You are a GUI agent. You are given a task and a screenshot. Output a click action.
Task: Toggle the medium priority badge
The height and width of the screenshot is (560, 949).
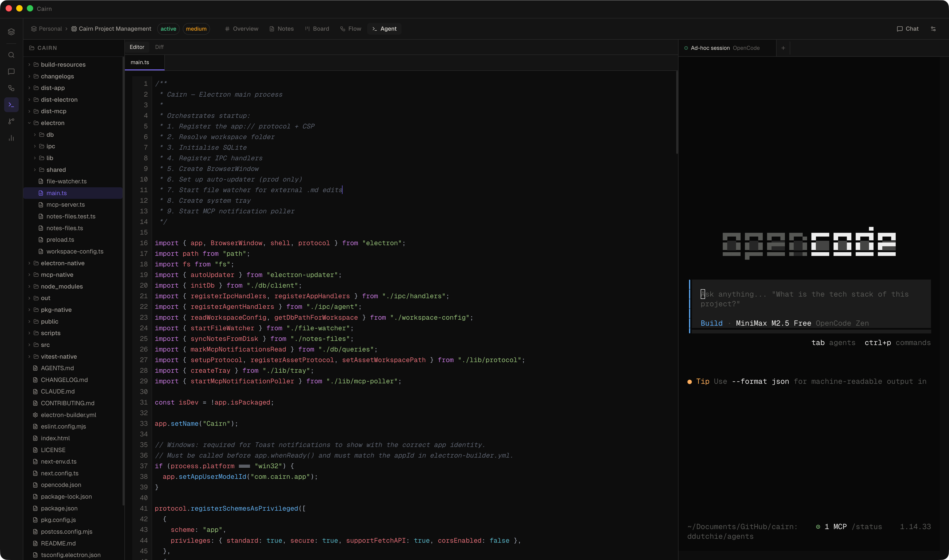[196, 29]
